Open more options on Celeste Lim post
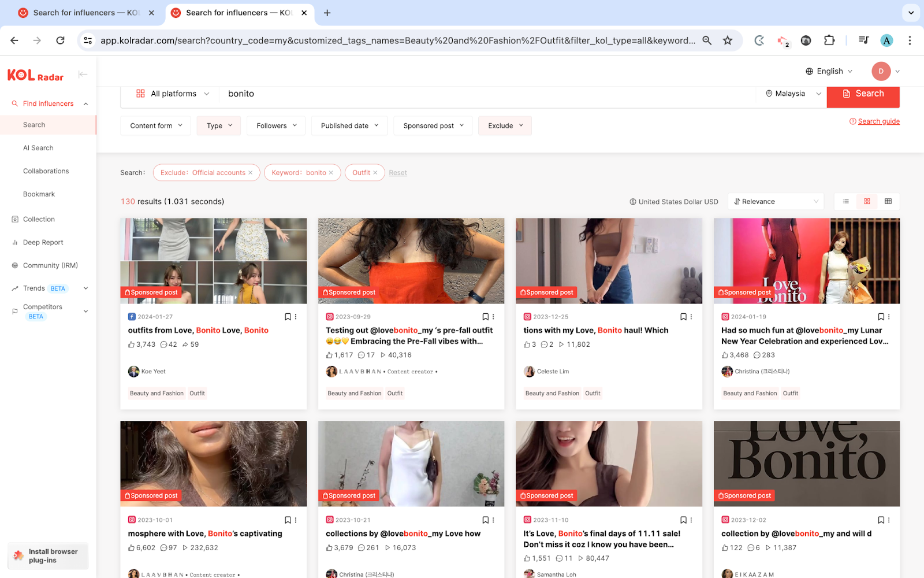This screenshot has height=578, width=924. pyautogui.click(x=691, y=317)
